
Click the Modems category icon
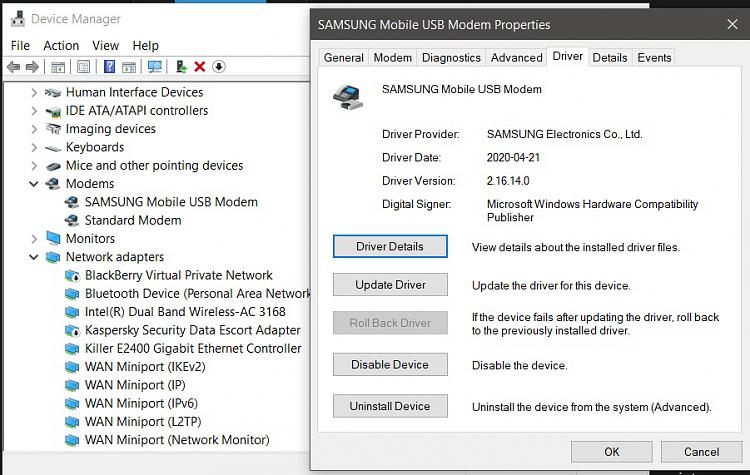tap(53, 184)
